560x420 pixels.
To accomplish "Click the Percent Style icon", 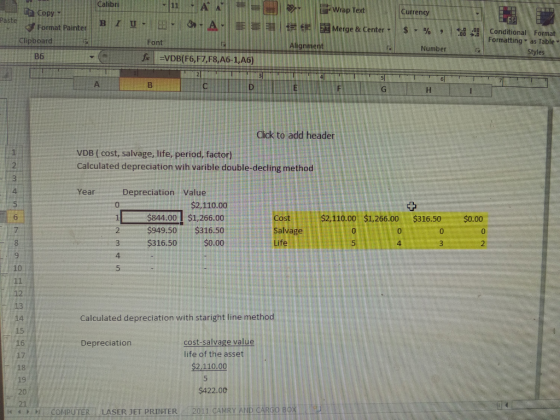I will pos(427,31).
